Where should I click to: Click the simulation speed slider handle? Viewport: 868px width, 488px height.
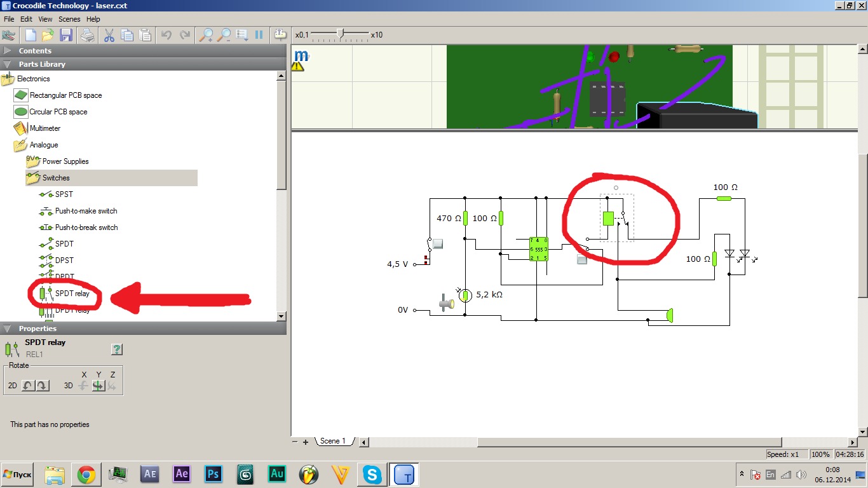pyautogui.click(x=341, y=34)
